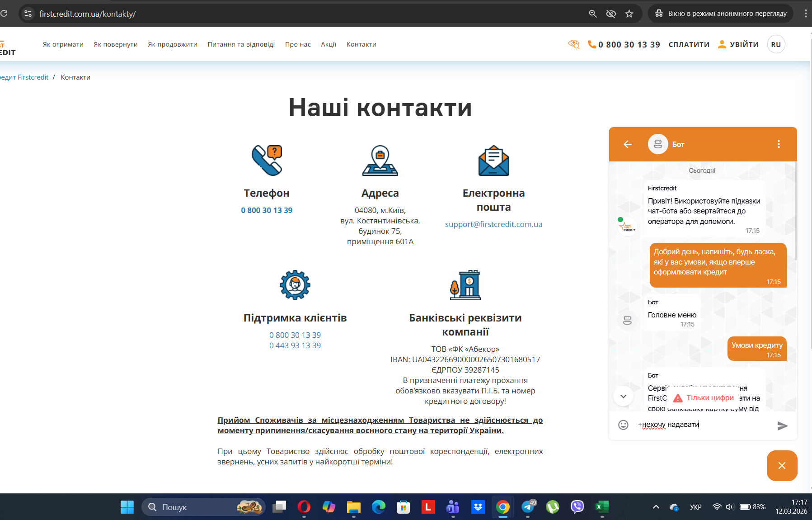Click the envelope icon above Електронна пошта

click(494, 161)
